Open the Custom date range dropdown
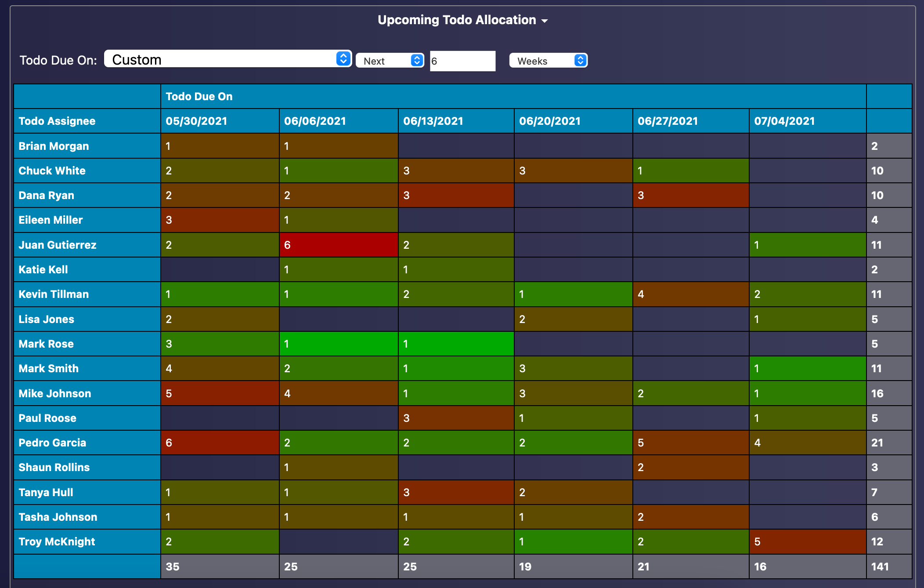Screen dimensions: 924x588 228,59
